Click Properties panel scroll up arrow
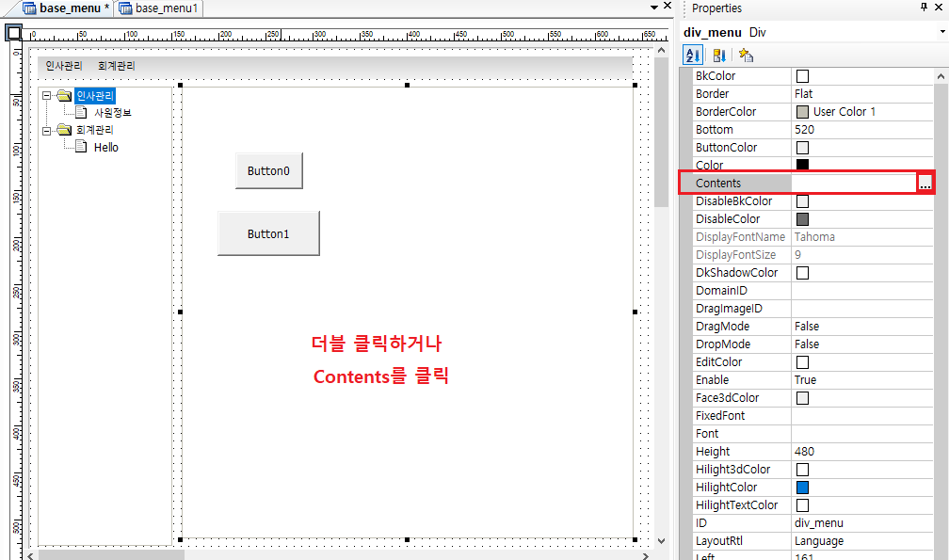Screen dimensions: 949x560 click(941, 76)
